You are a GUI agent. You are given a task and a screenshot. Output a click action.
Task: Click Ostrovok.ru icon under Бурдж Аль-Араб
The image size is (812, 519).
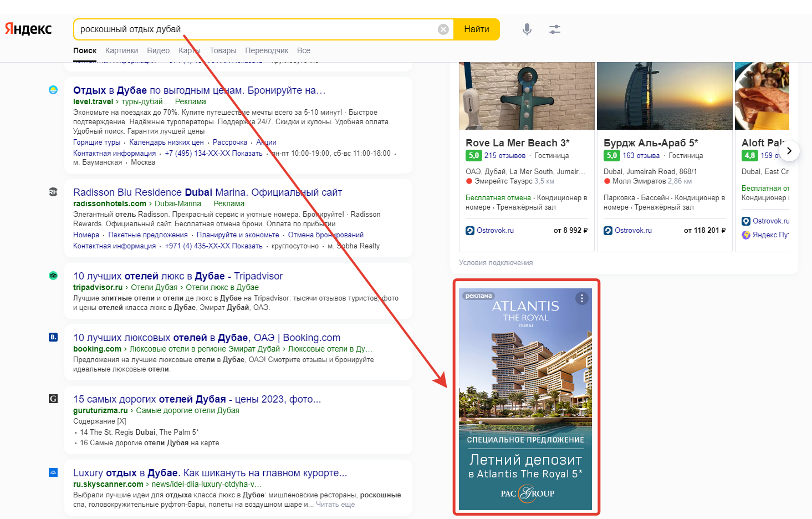608,231
